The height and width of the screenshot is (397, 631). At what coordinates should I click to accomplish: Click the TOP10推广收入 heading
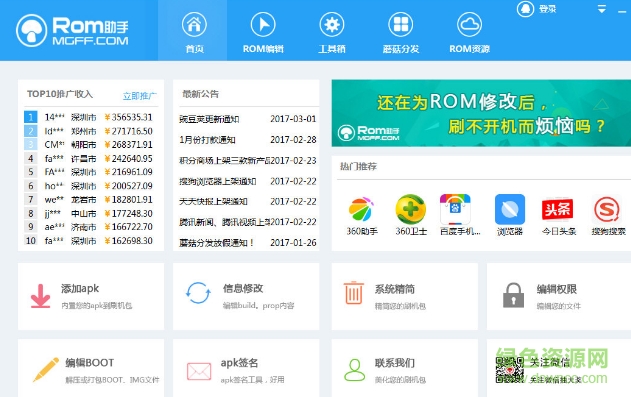tap(60, 94)
